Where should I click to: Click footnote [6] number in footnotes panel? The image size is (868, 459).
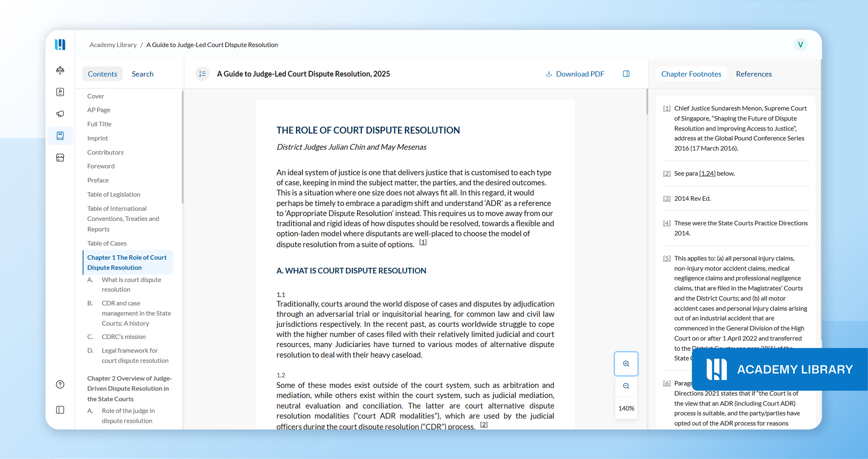(667, 383)
